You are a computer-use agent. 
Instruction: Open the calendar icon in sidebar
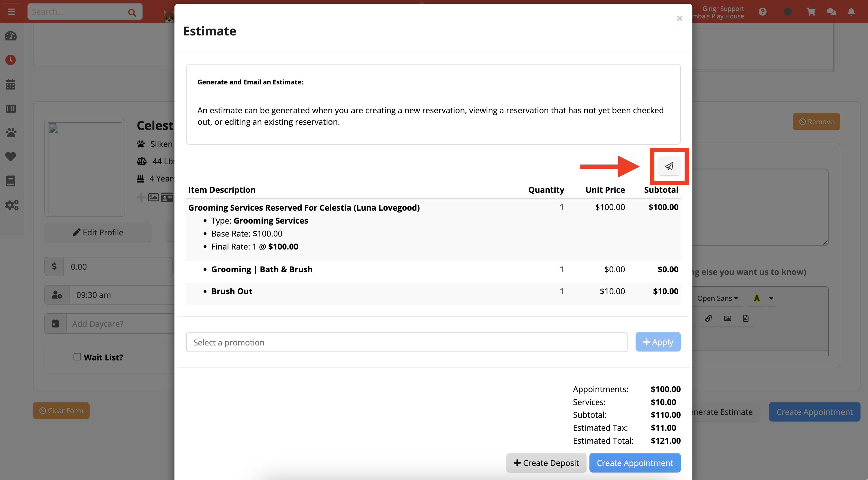[x=11, y=84]
